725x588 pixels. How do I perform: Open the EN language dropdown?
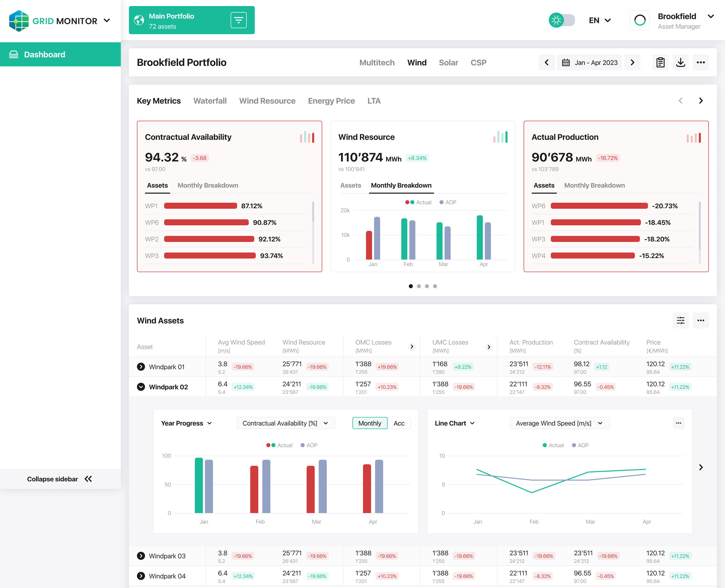[600, 20]
